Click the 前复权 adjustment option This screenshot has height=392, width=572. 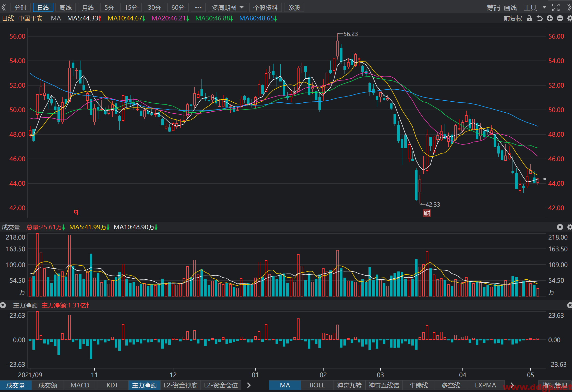[x=513, y=18]
